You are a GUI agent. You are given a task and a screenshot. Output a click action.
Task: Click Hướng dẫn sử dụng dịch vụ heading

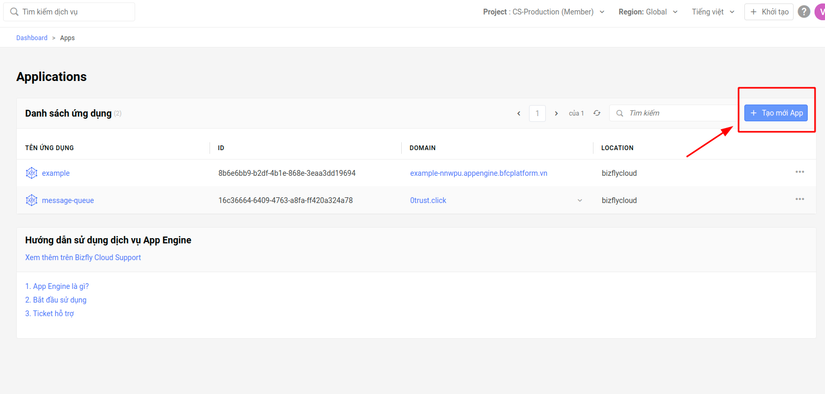(108, 240)
